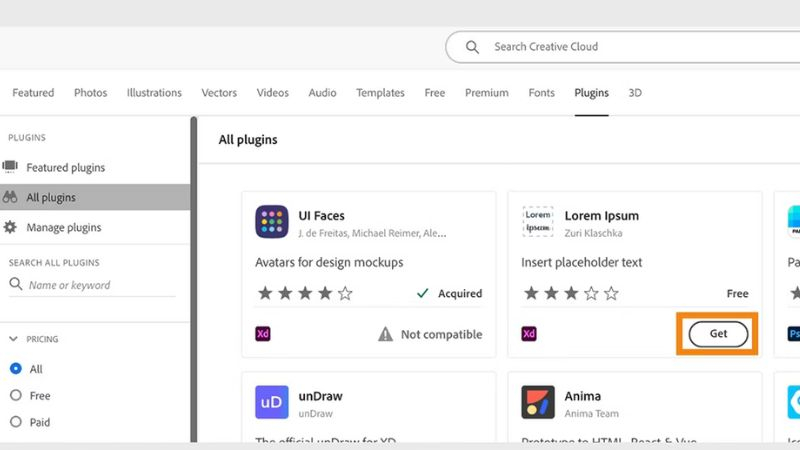
Task: Switch to the 3D tab
Action: [635, 93]
